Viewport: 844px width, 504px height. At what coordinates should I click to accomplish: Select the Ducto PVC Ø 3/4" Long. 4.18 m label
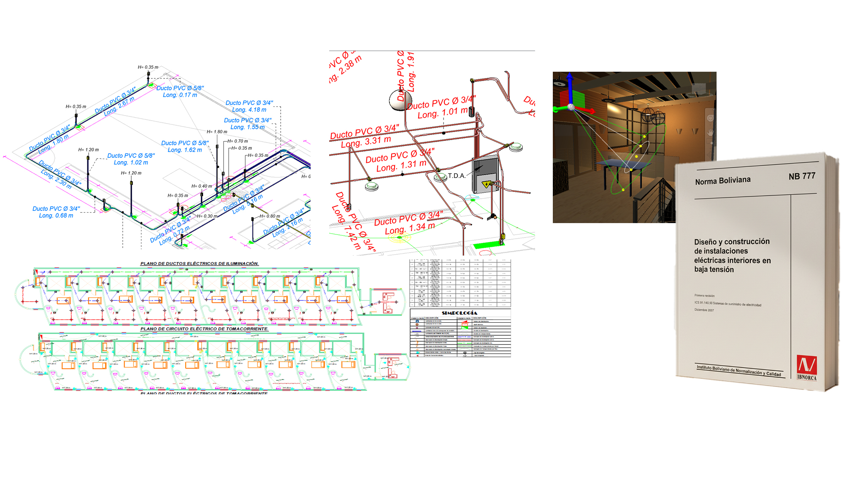click(x=249, y=106)
